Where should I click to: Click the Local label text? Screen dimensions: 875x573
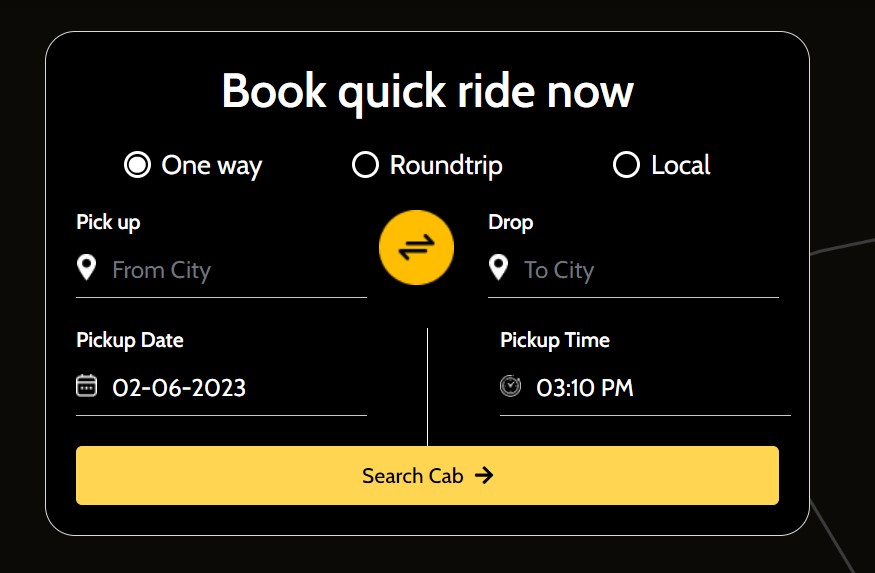[681, 165]
